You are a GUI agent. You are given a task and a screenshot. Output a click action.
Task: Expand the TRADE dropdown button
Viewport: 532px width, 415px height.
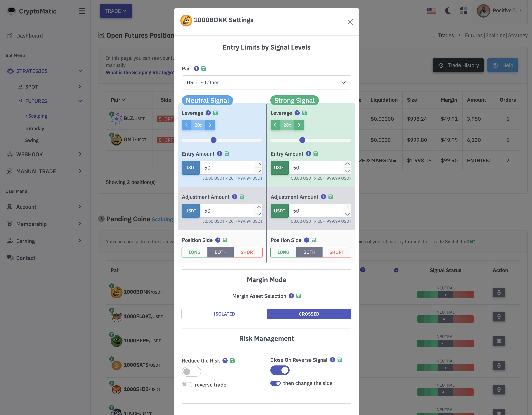[x=116, y=11]
